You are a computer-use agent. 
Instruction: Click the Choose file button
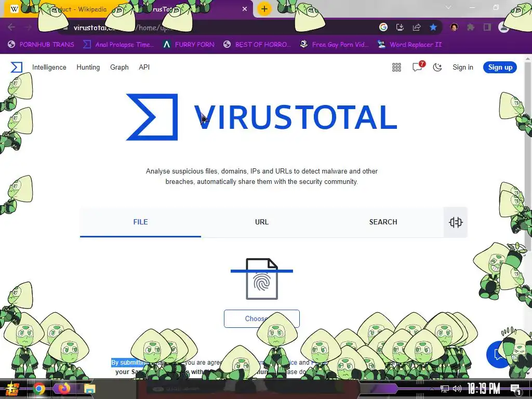[x=262, y=318]
